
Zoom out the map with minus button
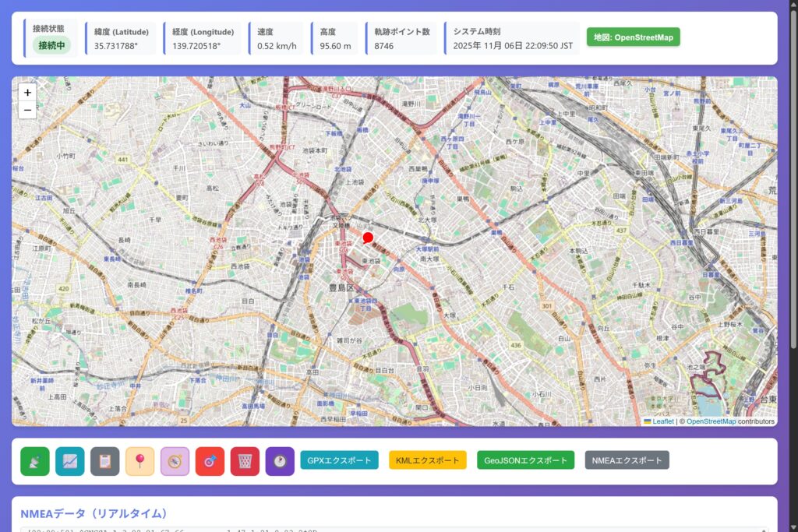click(x=28, y=110)
